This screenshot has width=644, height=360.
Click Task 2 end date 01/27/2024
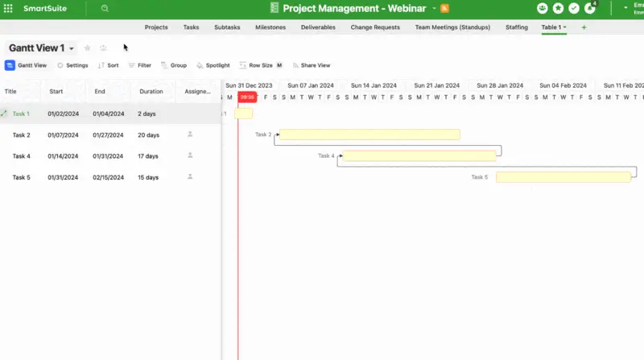(108, 134)
